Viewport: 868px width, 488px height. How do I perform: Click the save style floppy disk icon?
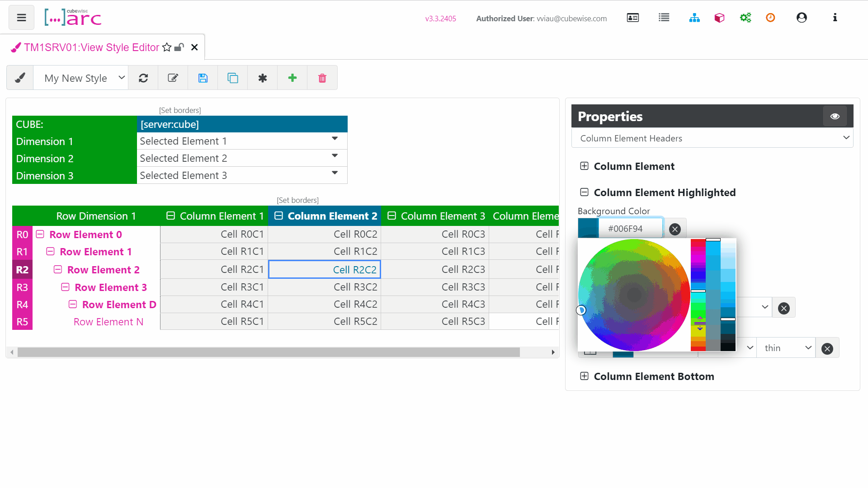point(203,78)
